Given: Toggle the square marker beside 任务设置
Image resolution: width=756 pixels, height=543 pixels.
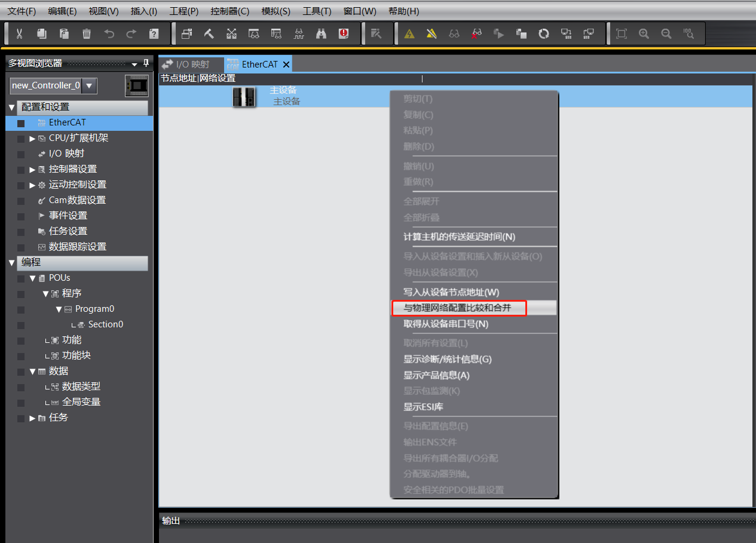Looking at the screenshot, I should 21,232.
